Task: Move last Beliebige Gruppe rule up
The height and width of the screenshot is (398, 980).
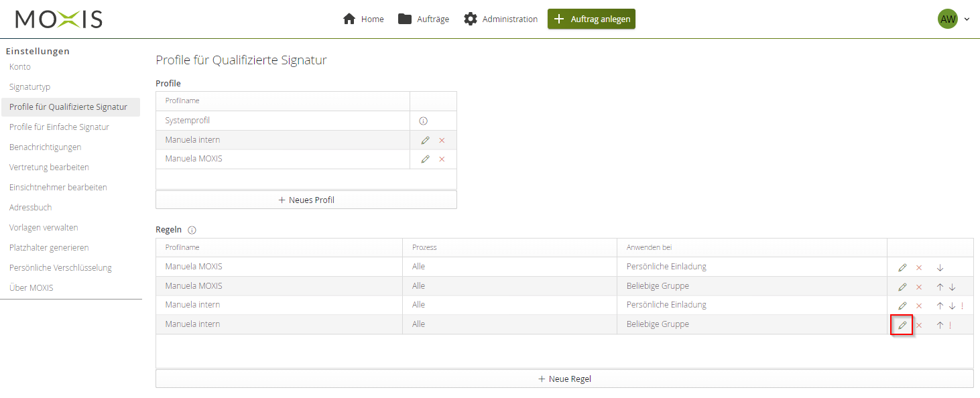Action: (940, 326)
